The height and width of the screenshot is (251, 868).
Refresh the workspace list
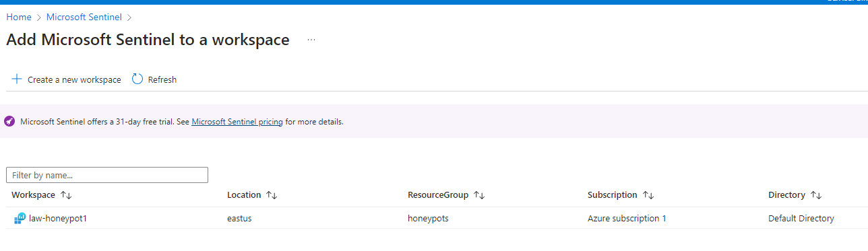click(x=162, y=79)
